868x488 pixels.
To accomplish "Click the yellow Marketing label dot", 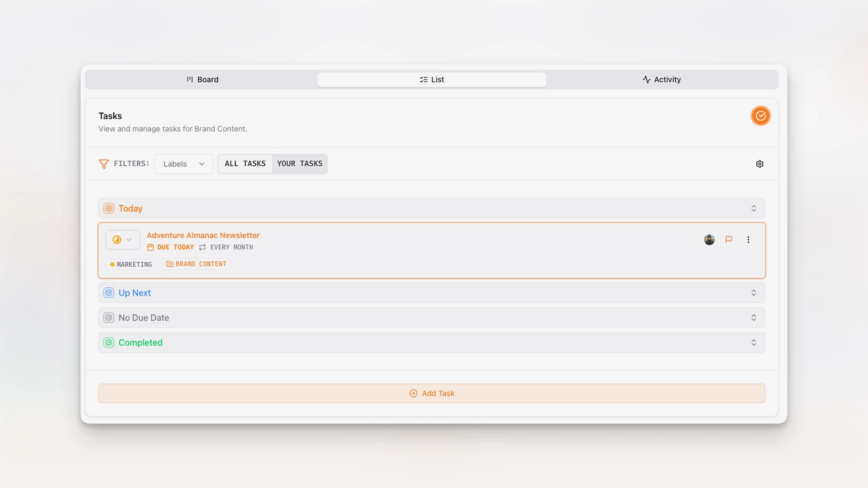I will [113, 264].
